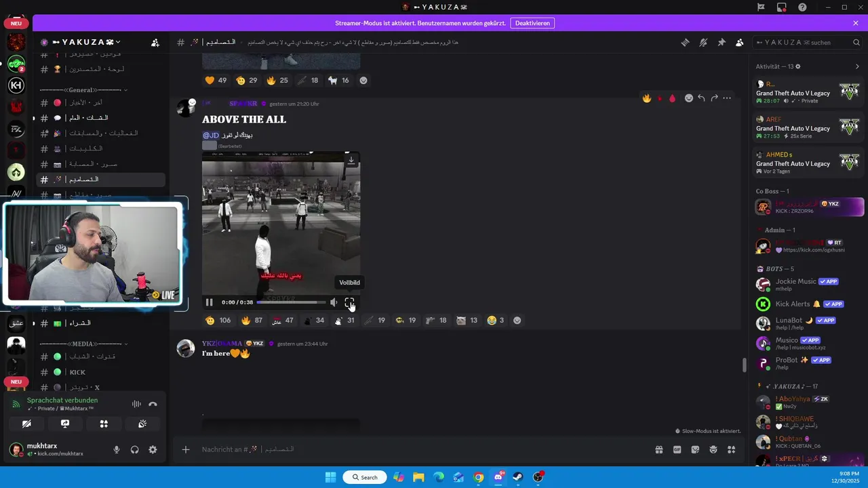Add a reaction below the video message

point(517,321)
